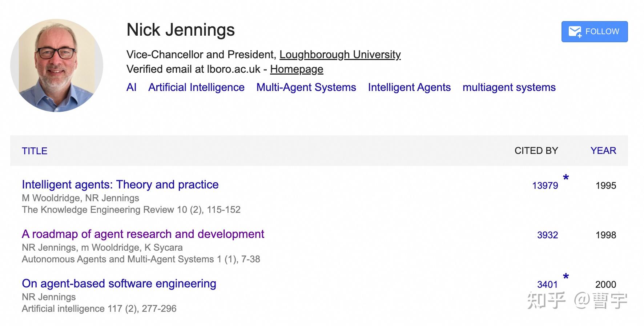
Task: Open 'A roadmap of agent research' paper
Action: coord(143,234)
